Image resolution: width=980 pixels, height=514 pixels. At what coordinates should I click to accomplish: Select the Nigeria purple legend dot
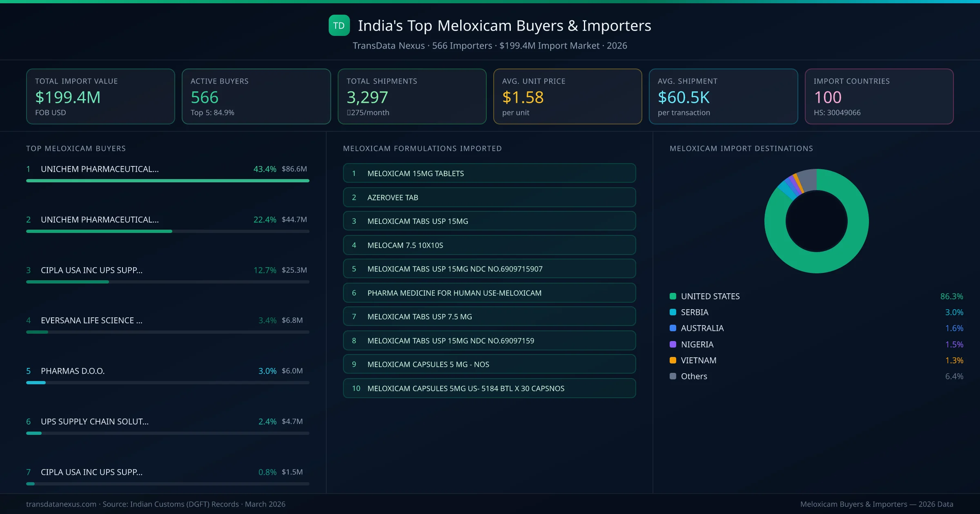pos(672,344)
